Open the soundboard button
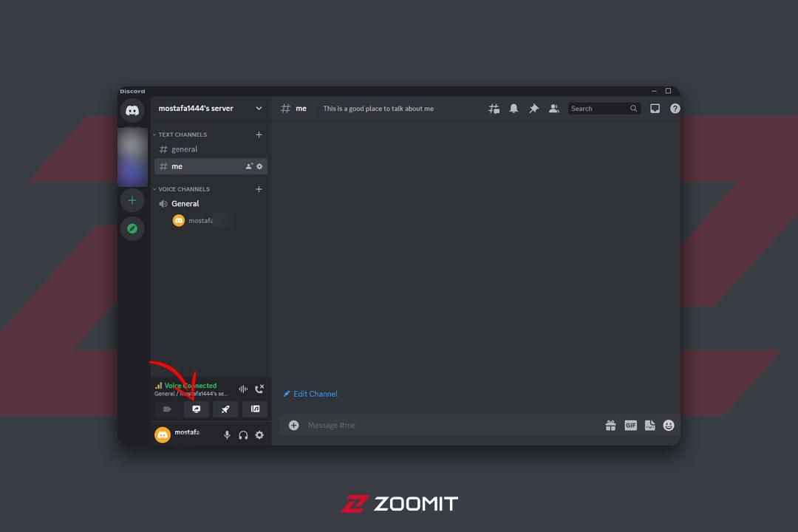 click(255, 409)
